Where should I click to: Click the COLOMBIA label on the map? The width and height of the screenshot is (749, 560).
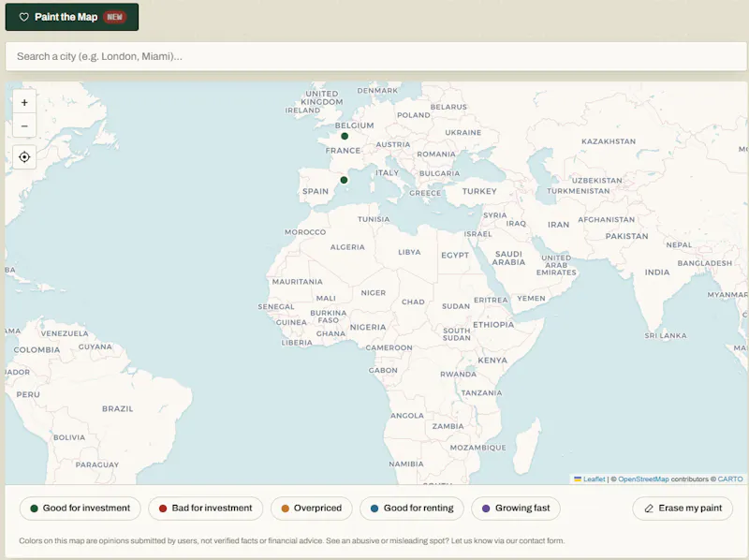(37, 349)
